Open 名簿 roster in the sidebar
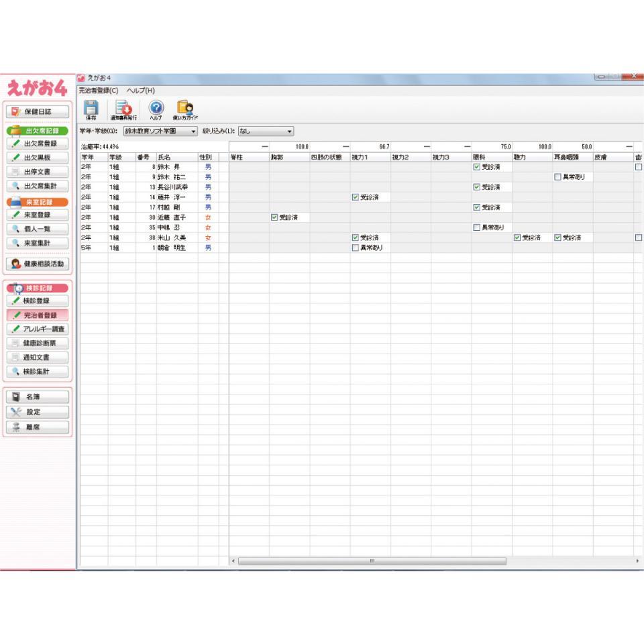The width and height of the screenshot is (644, 644). [38, 396]
